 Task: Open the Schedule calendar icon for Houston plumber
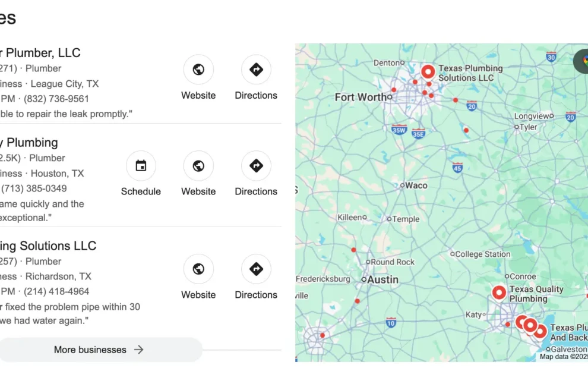click(141, 166)
